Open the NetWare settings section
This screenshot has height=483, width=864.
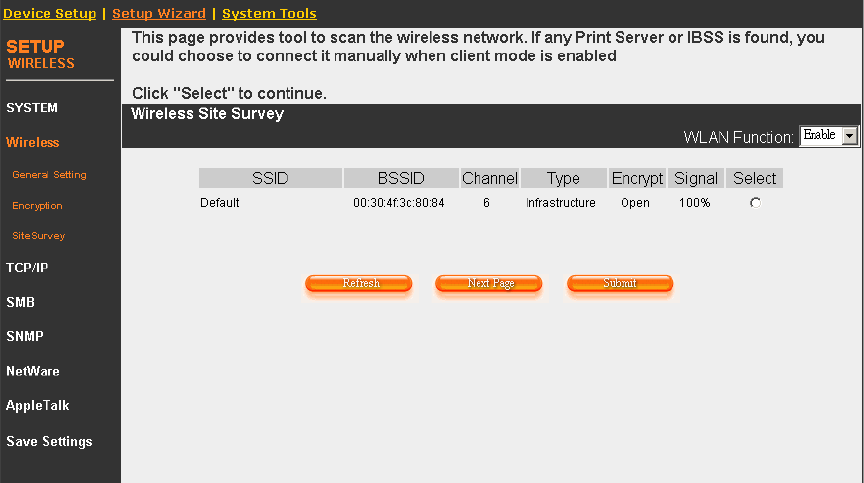[x=33, y=371]
